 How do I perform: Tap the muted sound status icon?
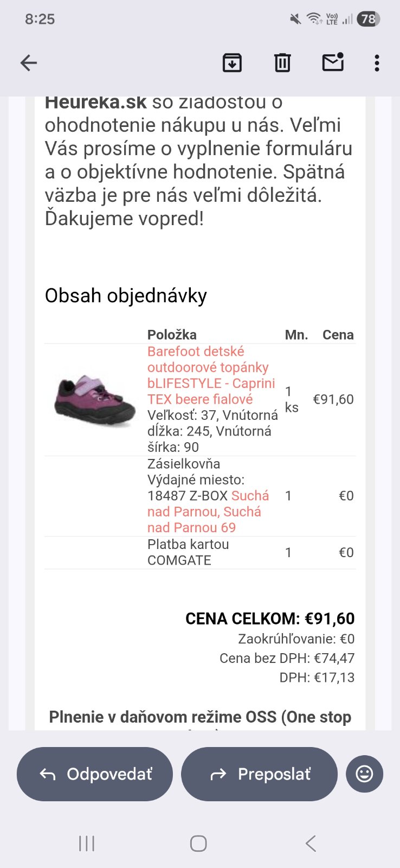tap(295, 20)
